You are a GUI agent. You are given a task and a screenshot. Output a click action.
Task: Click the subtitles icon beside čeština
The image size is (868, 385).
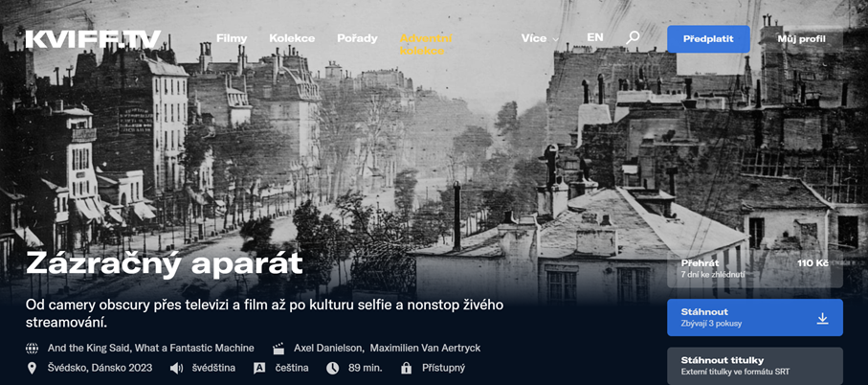259,369
